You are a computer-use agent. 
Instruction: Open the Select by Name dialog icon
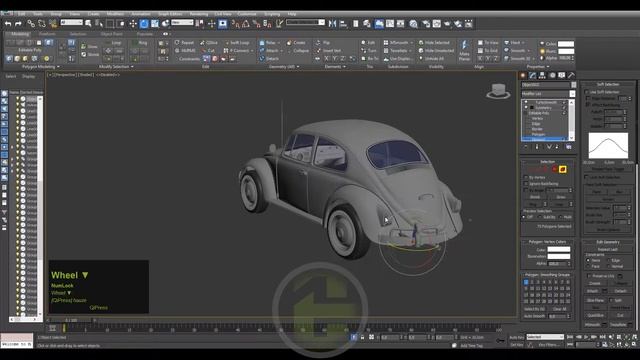point(99,24)
